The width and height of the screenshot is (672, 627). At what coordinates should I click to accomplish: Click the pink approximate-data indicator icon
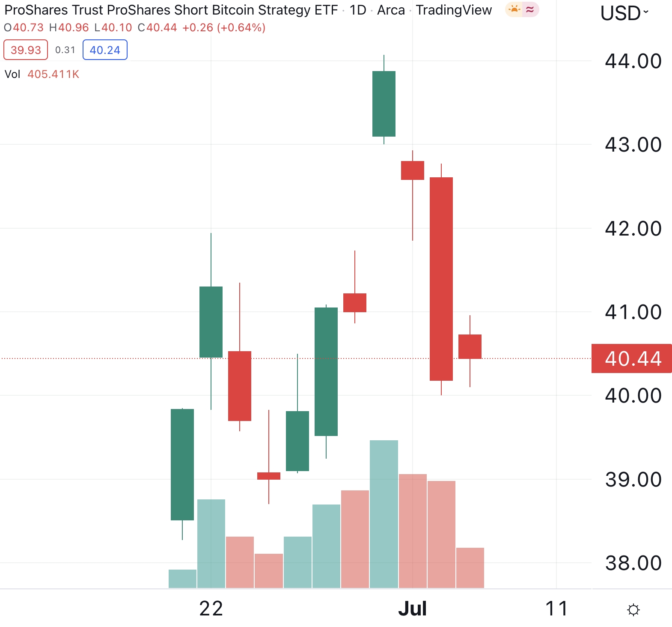[x=530, y=9]
